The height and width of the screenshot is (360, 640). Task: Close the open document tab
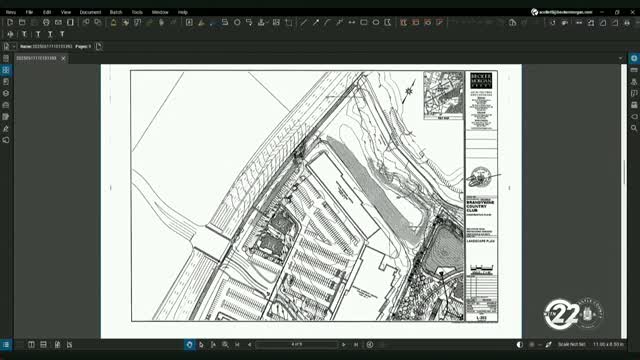coord(63,58)
